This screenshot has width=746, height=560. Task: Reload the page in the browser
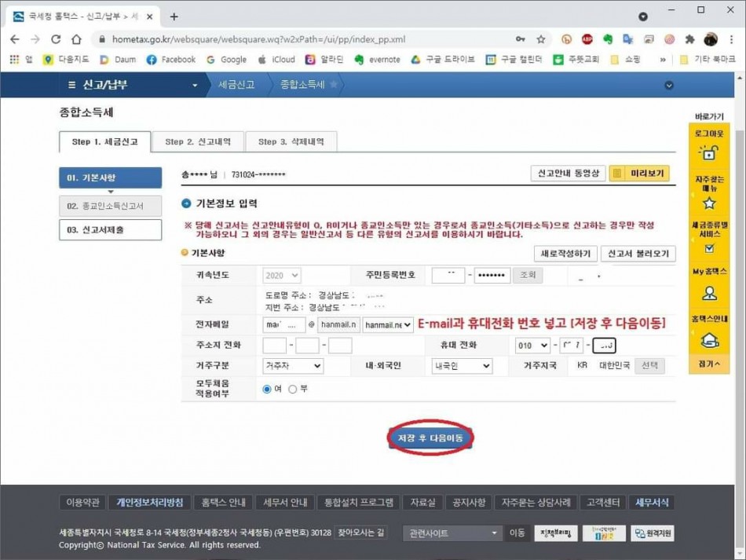(x=56, y=39)
